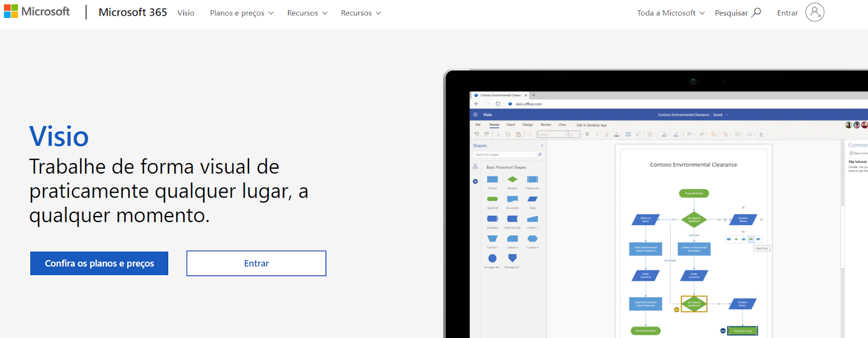
Task: Switch to the Home tab in Visio
Action: (494, 125)
